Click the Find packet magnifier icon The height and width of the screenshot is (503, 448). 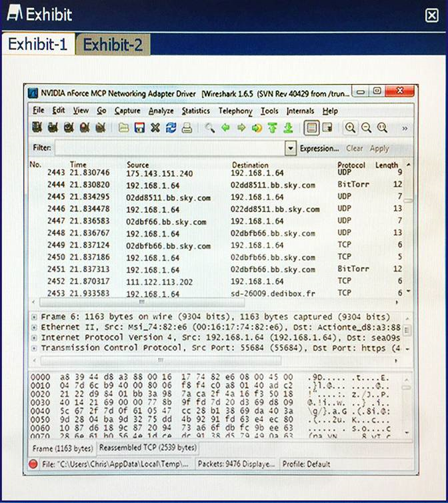210,128
